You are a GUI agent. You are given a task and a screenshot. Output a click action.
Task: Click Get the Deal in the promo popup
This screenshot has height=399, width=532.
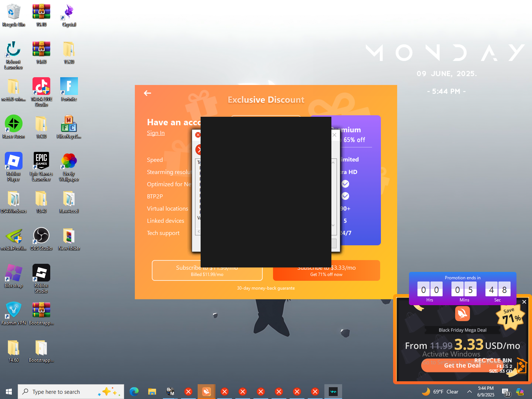pos(462,365)
